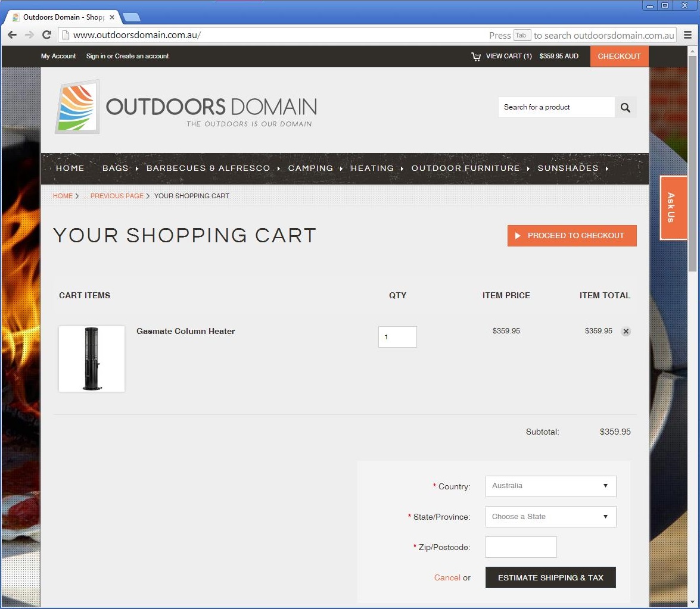The height and width of the screenshot is (609, 700).
Task: Open the Ask Us side tab
Action: click(x=673, y=207)
